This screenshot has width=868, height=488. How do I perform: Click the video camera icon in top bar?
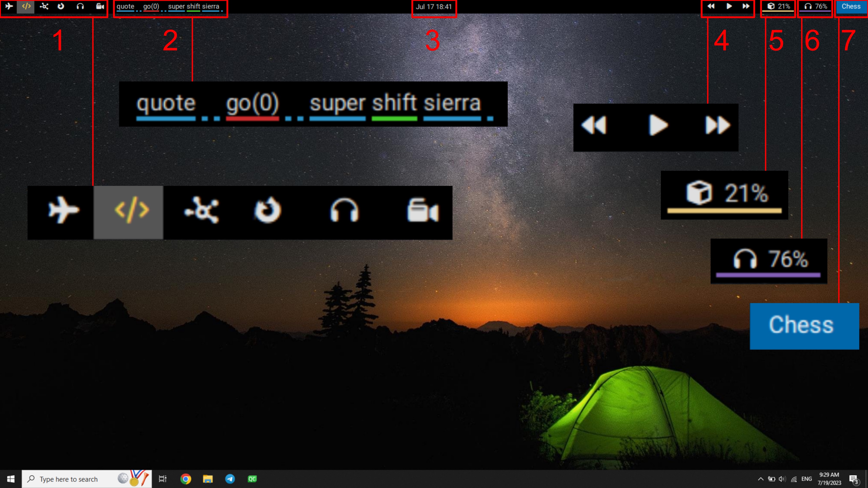(100, 7)
